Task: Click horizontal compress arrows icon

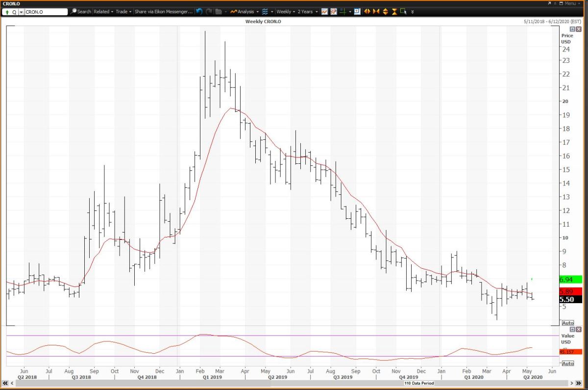Action: (376, 11)
